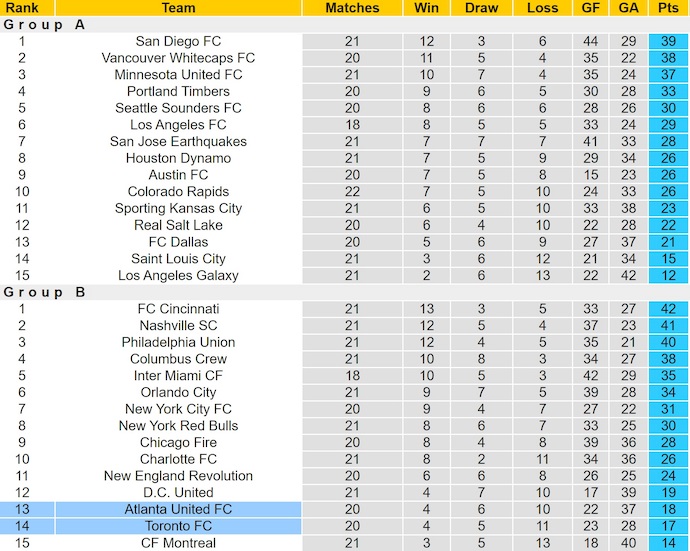The image size is (690, 551).
Task: Click FC Cincinnati's 42 points cell
Action: click(668, 309)
